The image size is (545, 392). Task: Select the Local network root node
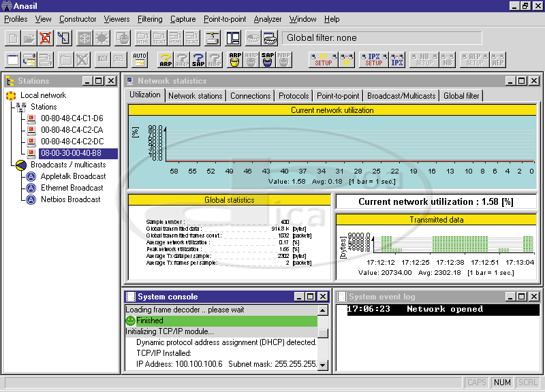(x=43, y=95)
